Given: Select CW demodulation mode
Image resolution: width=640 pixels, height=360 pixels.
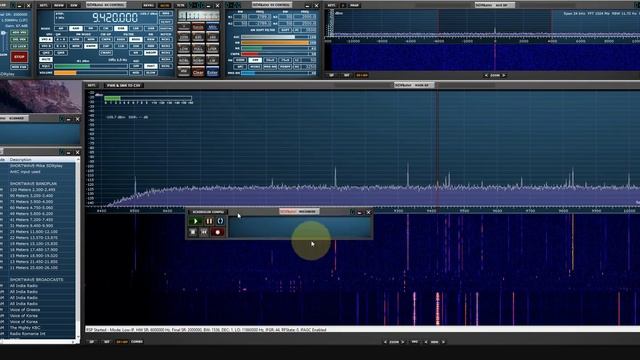Looking at the screenshot, I should click(x=106, y=29).
